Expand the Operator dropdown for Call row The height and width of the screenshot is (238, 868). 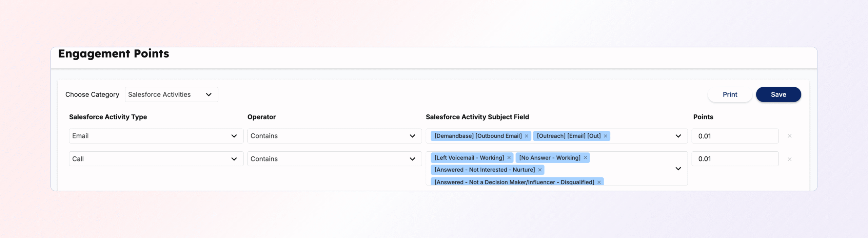(x=334, y=159)
